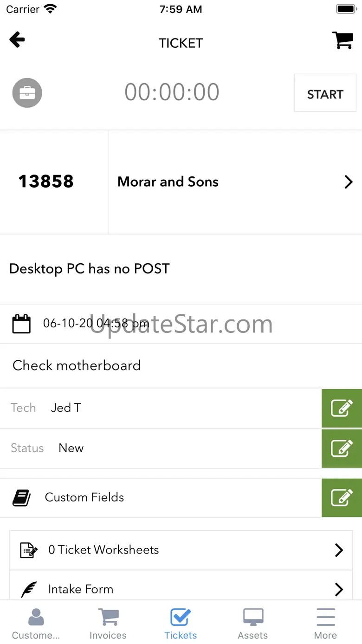Expand the Morar and Sons customer chevron

[x=348, y=182]
